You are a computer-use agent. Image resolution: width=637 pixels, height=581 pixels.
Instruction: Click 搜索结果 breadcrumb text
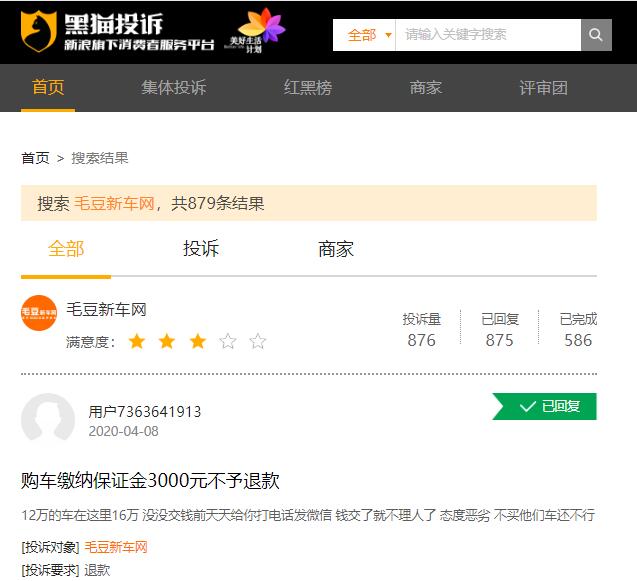click(100, 158)
